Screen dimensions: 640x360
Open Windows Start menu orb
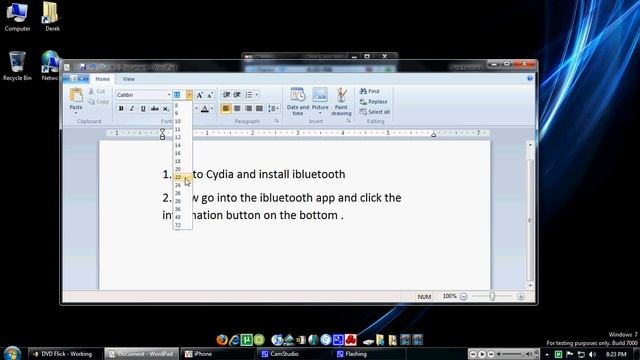[x=12, y=353]
